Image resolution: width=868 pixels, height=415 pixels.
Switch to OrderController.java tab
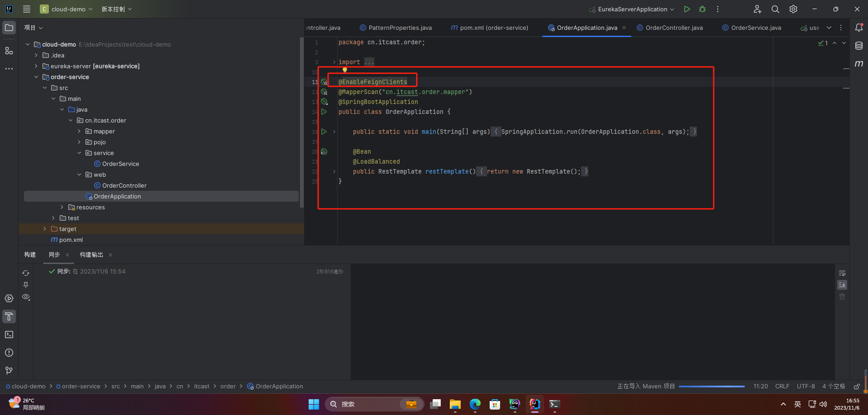pos(670,28)
